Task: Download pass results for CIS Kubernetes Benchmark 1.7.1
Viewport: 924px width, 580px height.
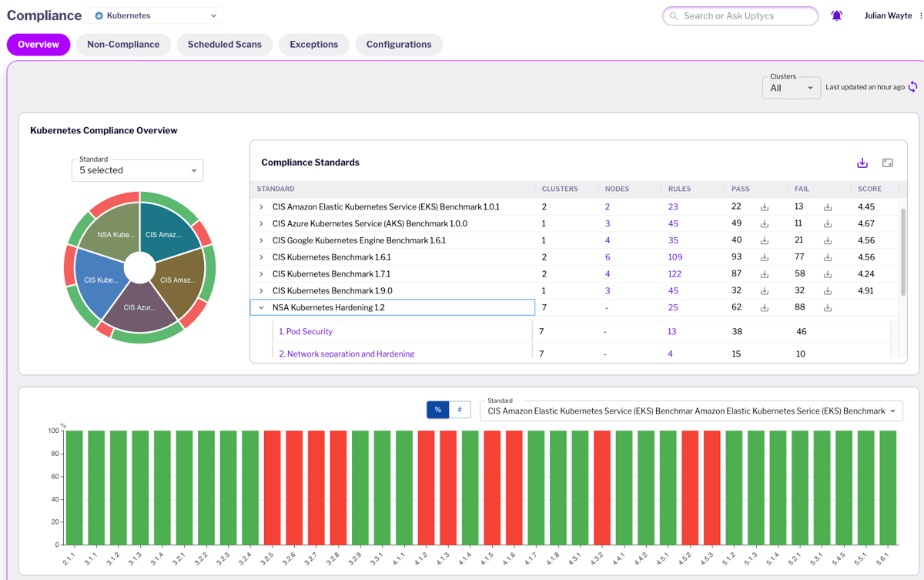Action: pyautogui.click(x=765, y=274)
